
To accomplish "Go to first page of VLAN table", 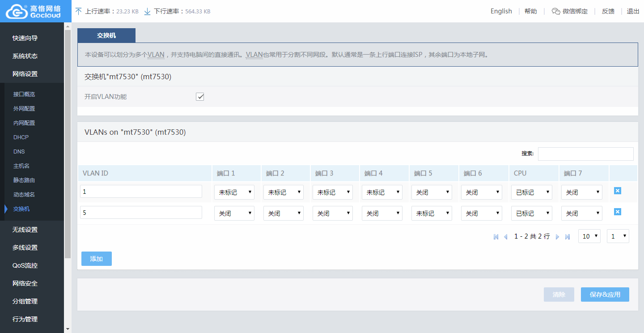I will pos(496,237).
